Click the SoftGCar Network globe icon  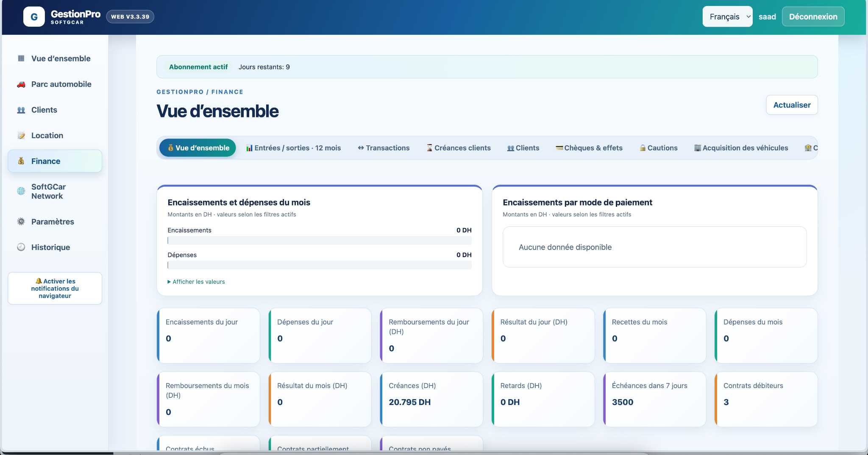pos(21,191)
